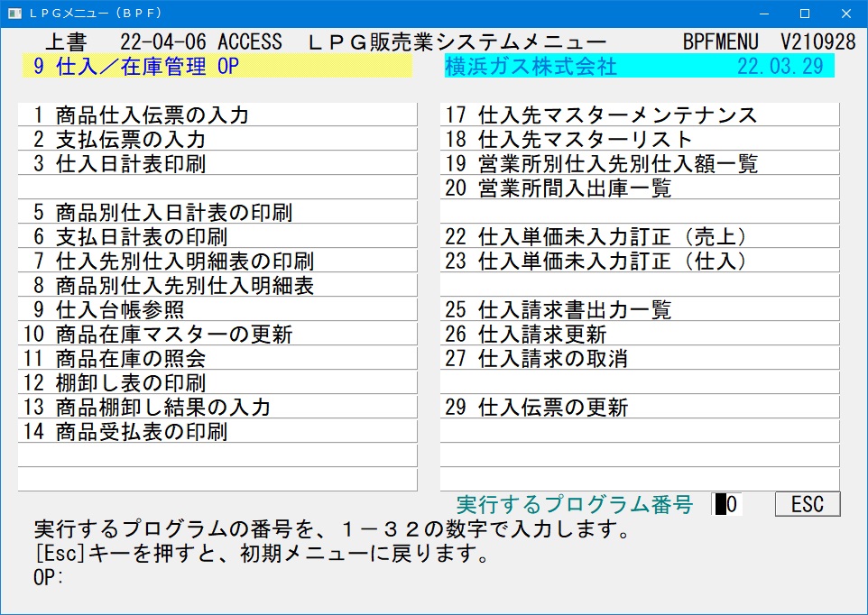Screen dimensions: 868x615
Task: Choose 19 営業所別仕入先別仕入額一覧
Action: pos(640,163)
